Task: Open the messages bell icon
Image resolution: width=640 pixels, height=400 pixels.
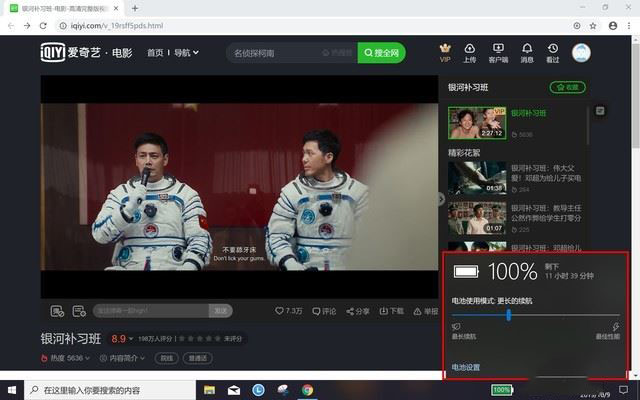Action: click(527, 53)
